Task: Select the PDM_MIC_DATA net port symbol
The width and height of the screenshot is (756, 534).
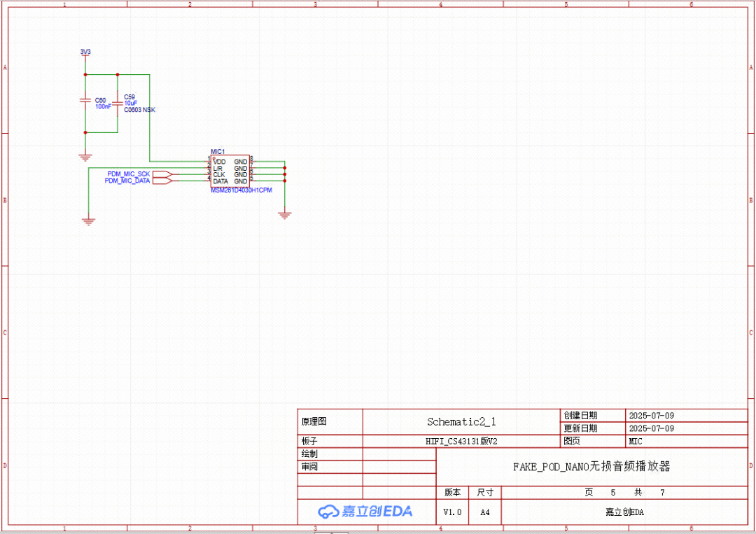Action: [x=162, y=181]
